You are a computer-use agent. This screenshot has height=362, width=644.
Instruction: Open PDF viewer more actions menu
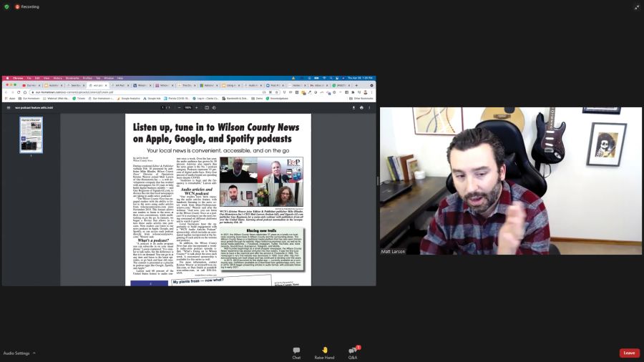pyautogui.click(x=369, y=107)
